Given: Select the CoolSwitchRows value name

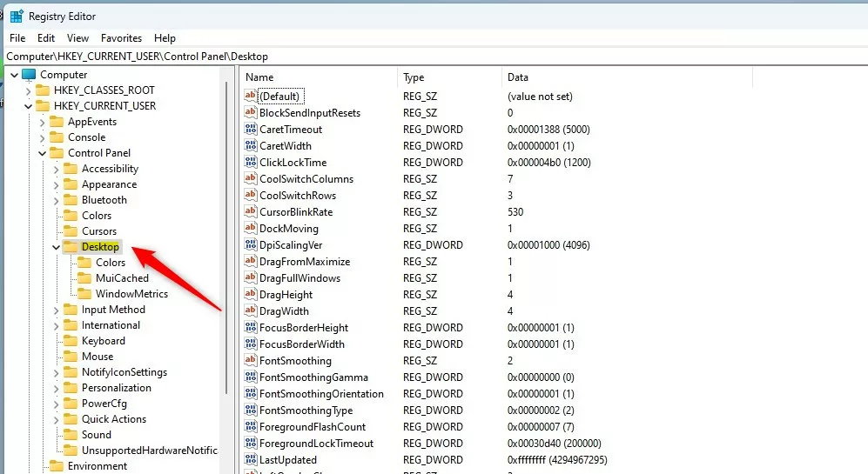Looking at the screenshot, I should click(x=298, y=195).
